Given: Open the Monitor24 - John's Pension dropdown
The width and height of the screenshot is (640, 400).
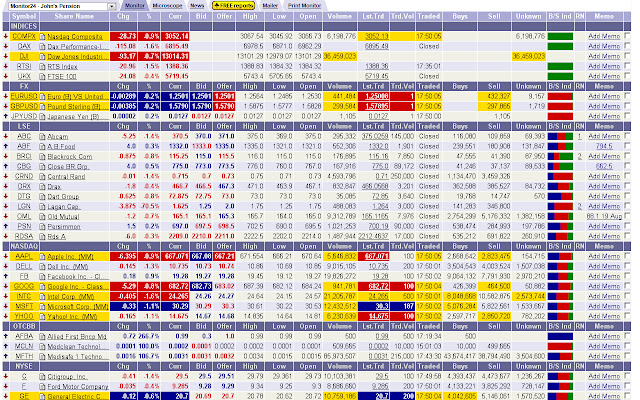Looking at the screenshot, I should pos(62,6).
